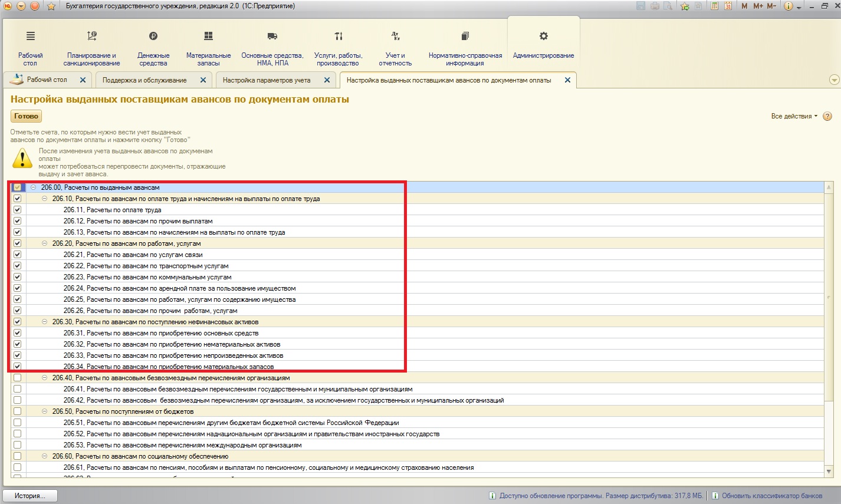This screenshot has height=504, width=841.
Task: Open Favorites star in the title bar
Action: (x=51, y=6)
